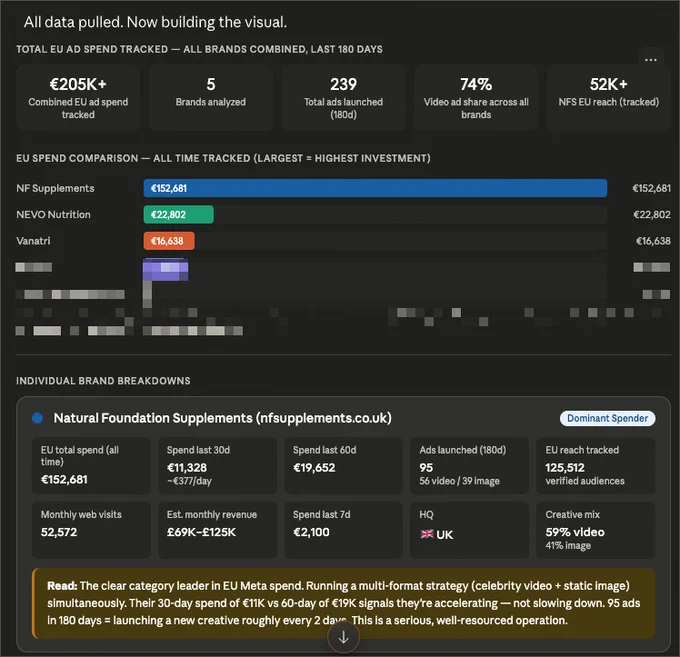
Task: Click the Spend last 7d €2,100 tile
Action: [343, 530]
